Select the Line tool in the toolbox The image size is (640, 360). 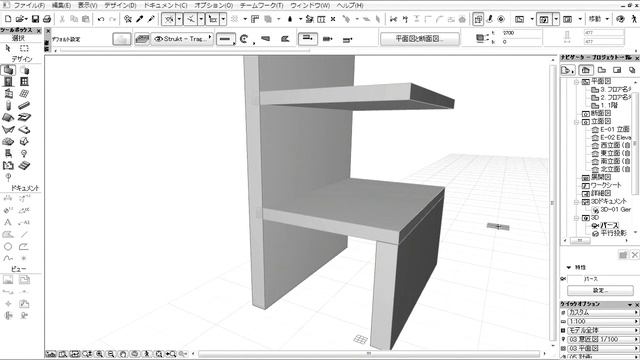(x=24, y=234)
